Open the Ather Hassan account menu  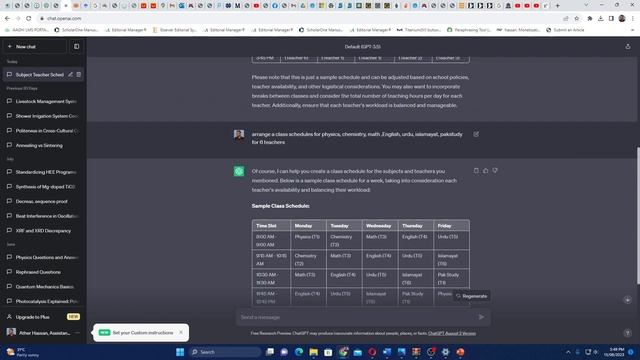[43, 333]
